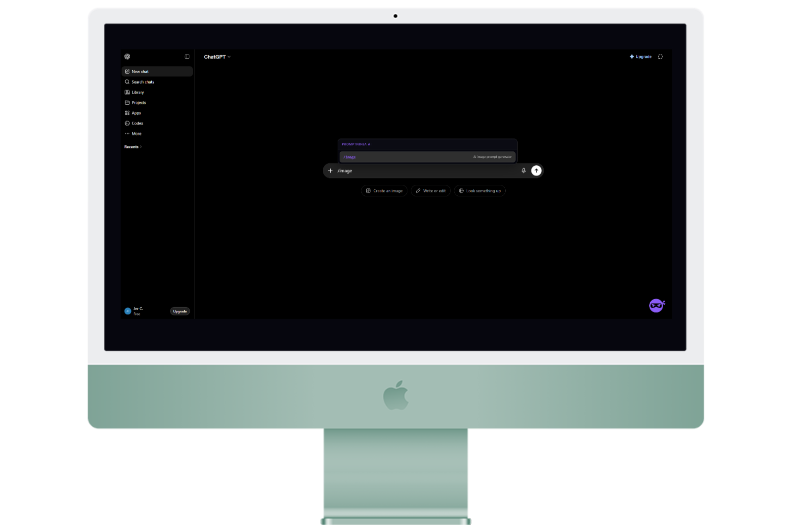
Task: Start a New chat
Action: click(157, 72)
